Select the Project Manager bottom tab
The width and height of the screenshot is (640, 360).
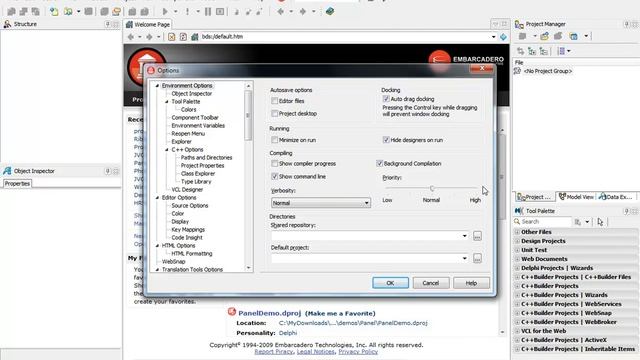pyautogui.click(x=534, y=197)
